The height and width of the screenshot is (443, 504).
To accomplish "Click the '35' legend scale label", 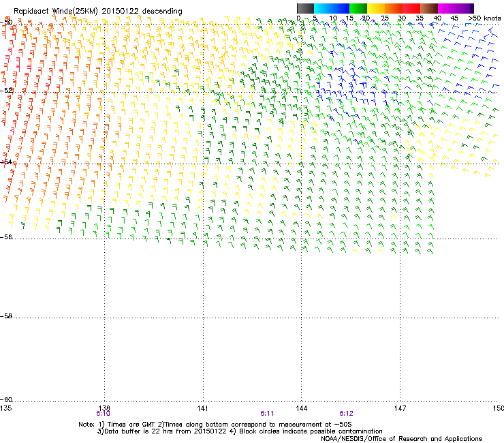I will [420, 18].
